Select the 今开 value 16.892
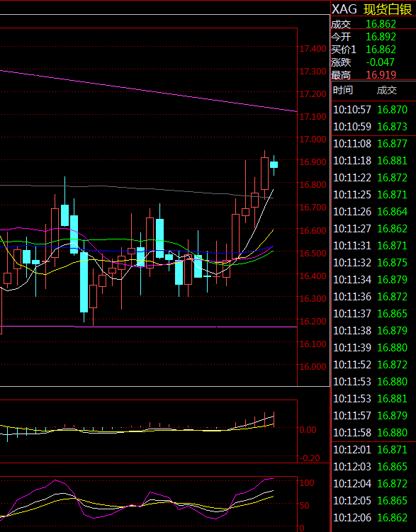416x532 pixels. tap(381, 37)
